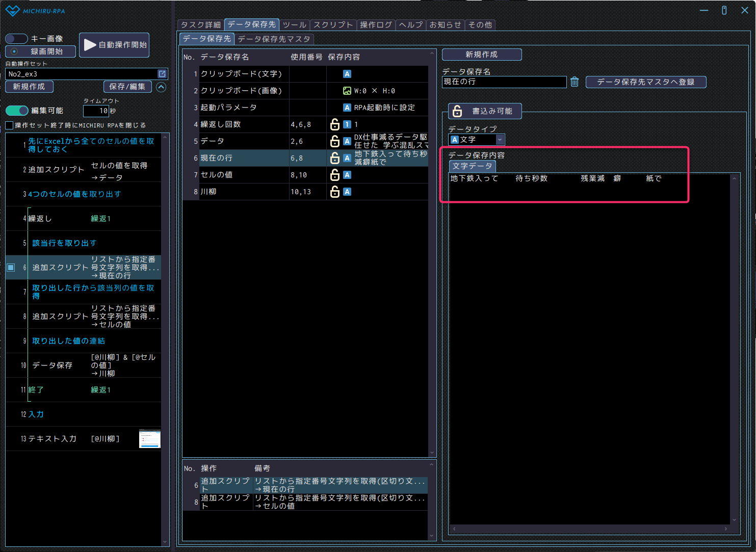This screenshot has height=552, width=756.
Task: Click the lock icon in the 現在の行 row
Action: [x=335, y=158]
